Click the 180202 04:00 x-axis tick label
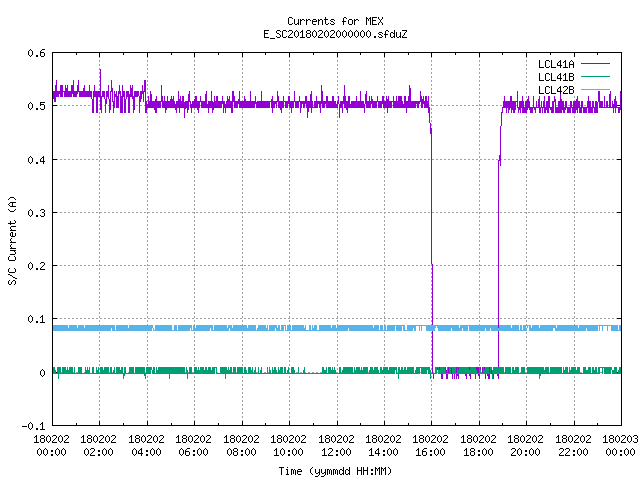 pos(146,446)
